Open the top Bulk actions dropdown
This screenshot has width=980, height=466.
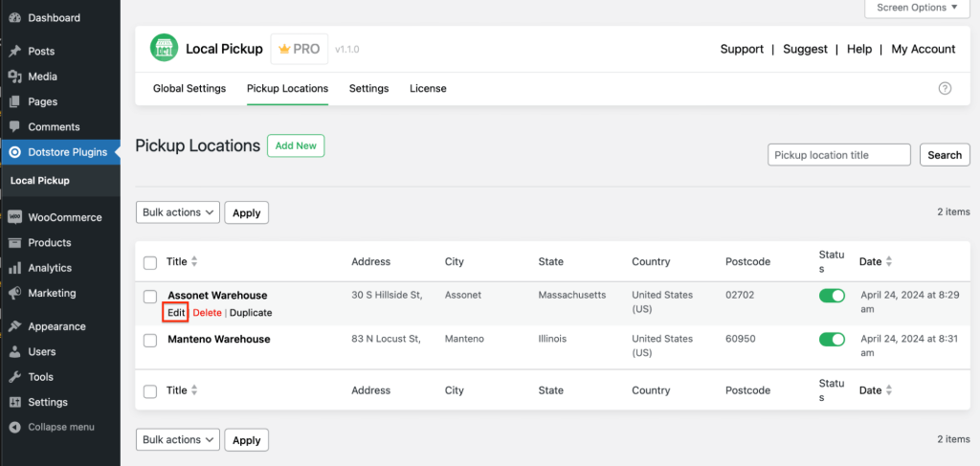178,212
